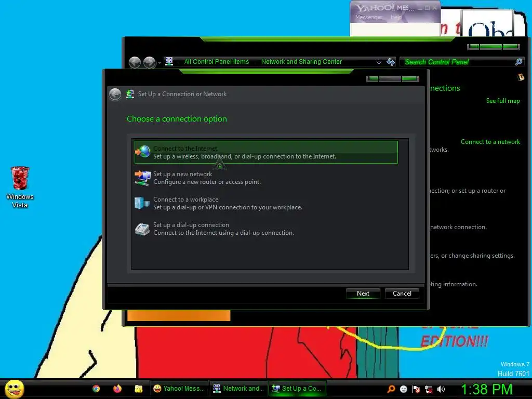The height and width of the screenshot is (399, 532).
Task: Click All Control Panel Items breadcrumb
Action: 217,62
